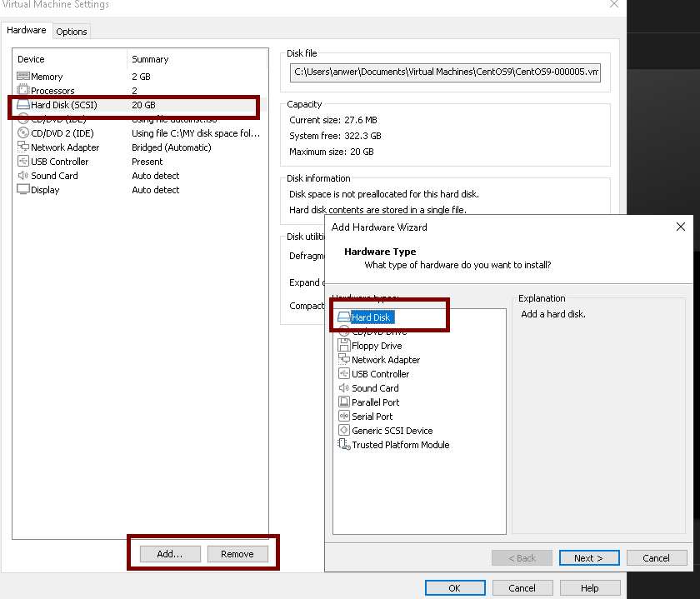Click Next > in the wizard
700x599 pixels.
[589, 558]
